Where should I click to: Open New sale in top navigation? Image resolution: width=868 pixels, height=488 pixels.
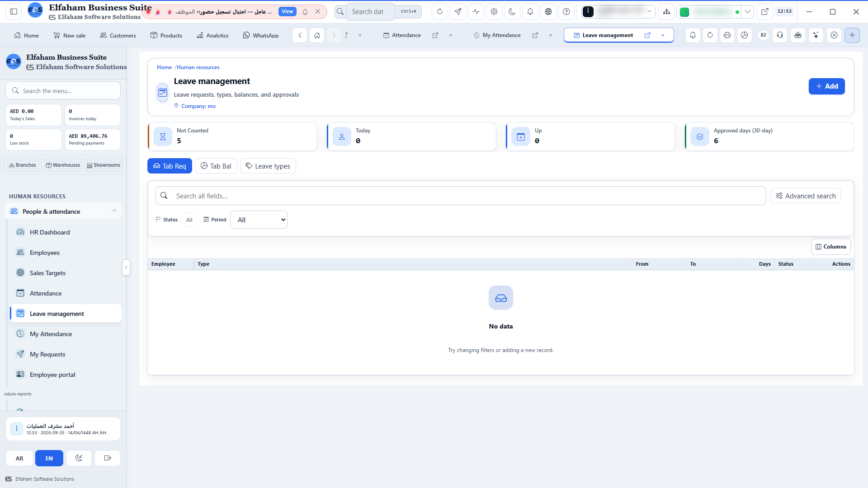[69, 35]
